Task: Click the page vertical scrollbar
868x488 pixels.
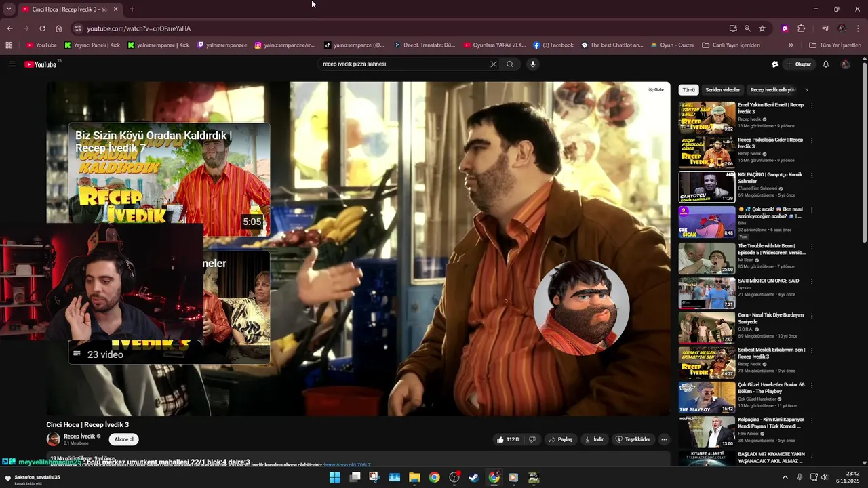Action: click(x=864, y=151)
